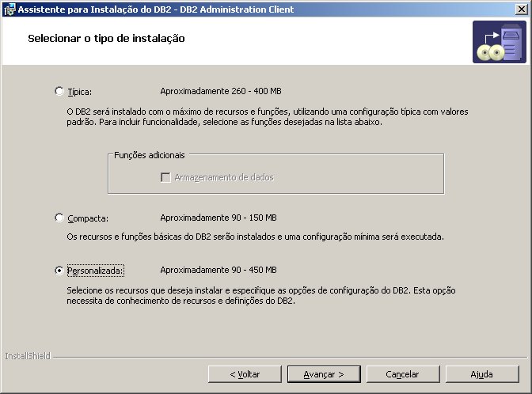Click the CD and server installer graphic
This screenshot has width=532, height=394.
point(500,42)
